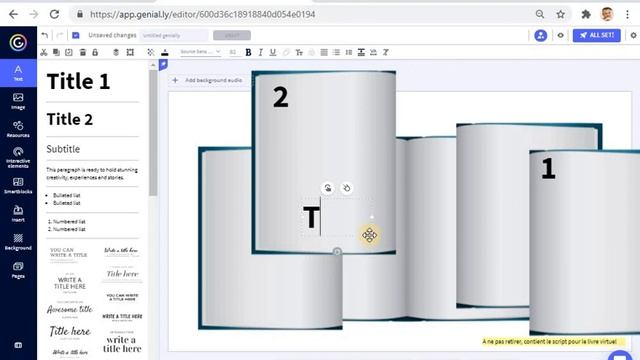The width and height of the screenshot is (640, 360).
Task: Toggle bold formatting
Action: 248,52
